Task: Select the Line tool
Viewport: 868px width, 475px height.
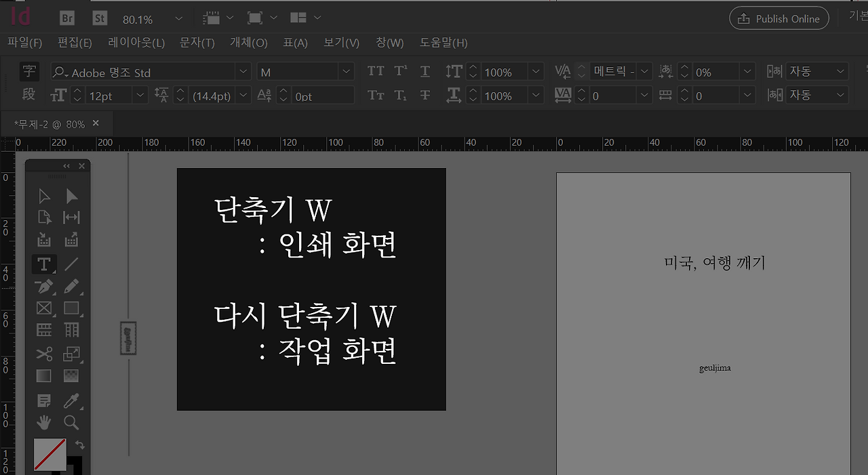Action: [x=71, y=264]
